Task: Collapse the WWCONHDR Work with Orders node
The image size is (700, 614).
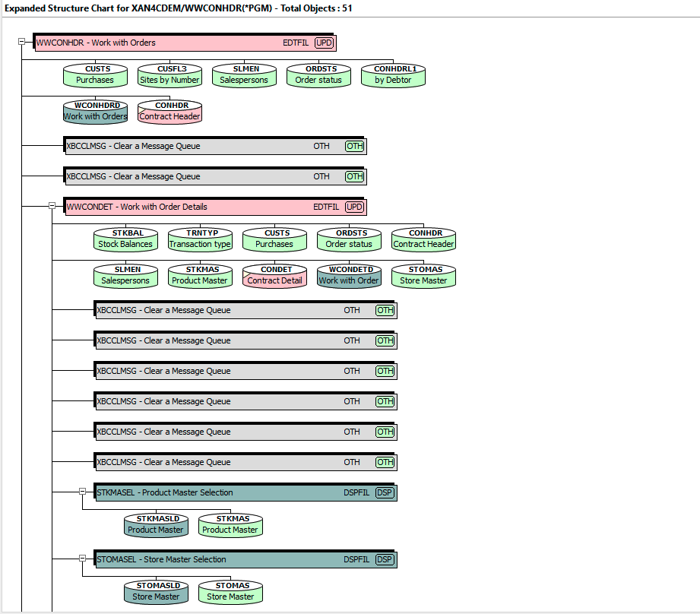Action: (x=23, y=43)
